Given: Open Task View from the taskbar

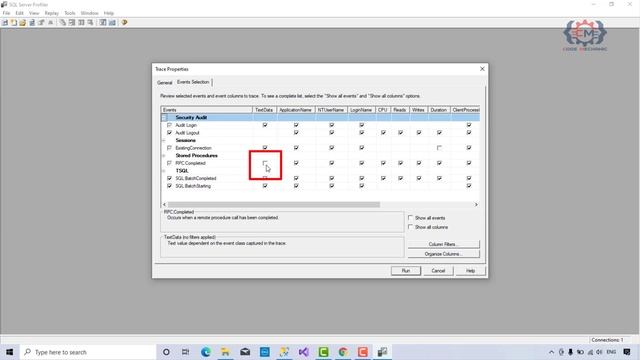Looking at the screenshot, I should [x=186, y=352].
